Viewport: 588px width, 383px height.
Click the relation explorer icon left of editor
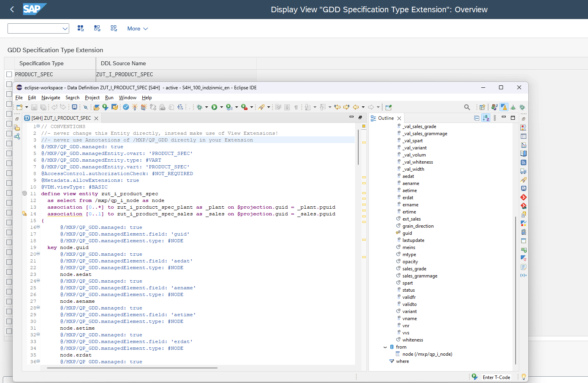[x=17, y=136]
